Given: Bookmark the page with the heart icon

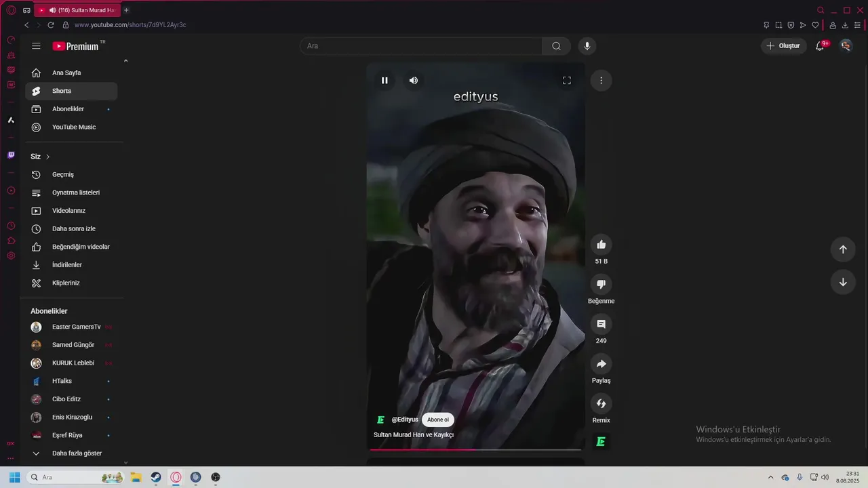Looking at the screenshot, I should [815, 25].
